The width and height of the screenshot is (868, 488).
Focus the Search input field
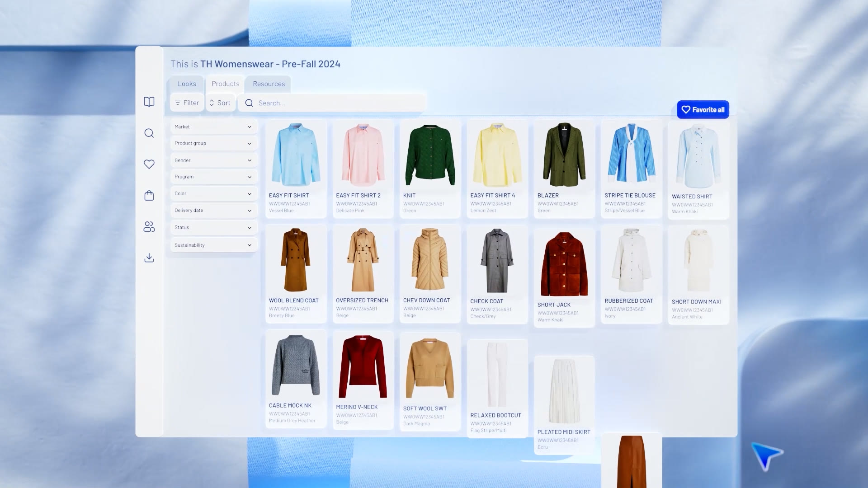(x=332, y=103)
